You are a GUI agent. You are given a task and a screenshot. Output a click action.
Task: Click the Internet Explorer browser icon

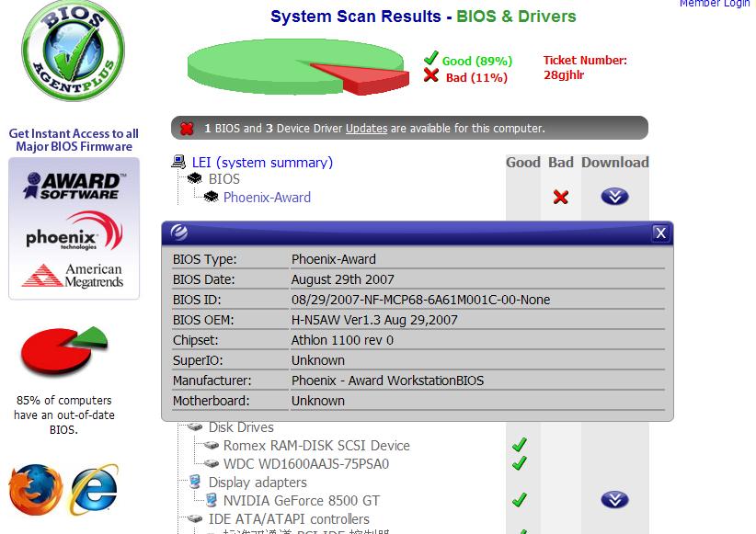pyautogui.click(x=94, y=489)
